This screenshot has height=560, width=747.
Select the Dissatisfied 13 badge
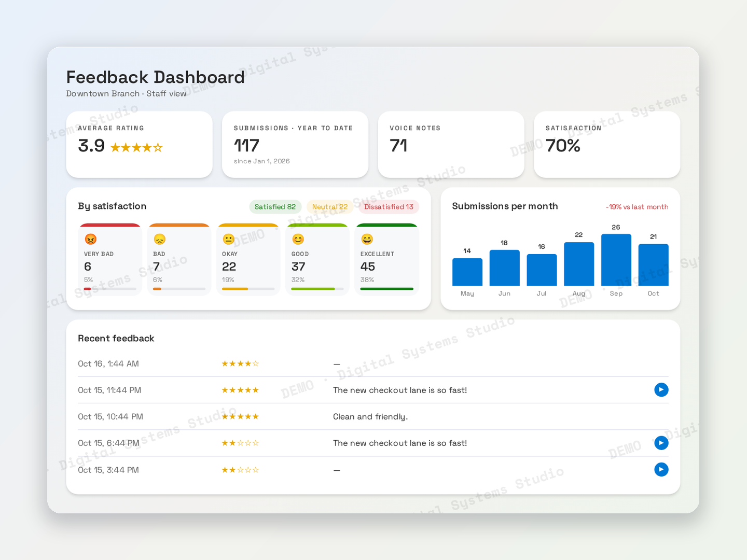[x=389, y=207]
